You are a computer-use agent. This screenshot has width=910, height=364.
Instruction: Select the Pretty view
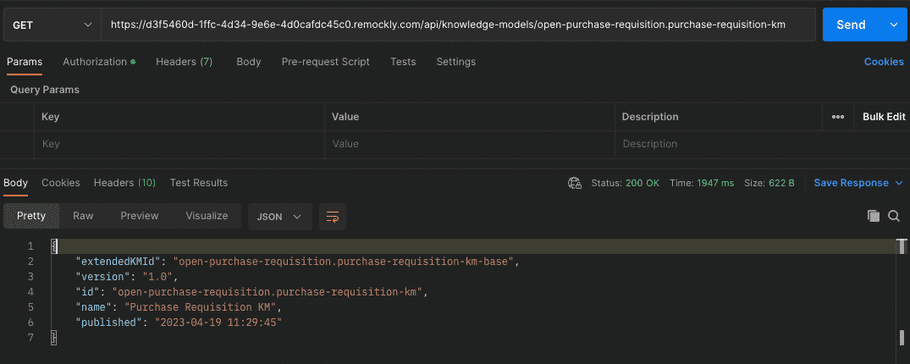click(31, 216)
